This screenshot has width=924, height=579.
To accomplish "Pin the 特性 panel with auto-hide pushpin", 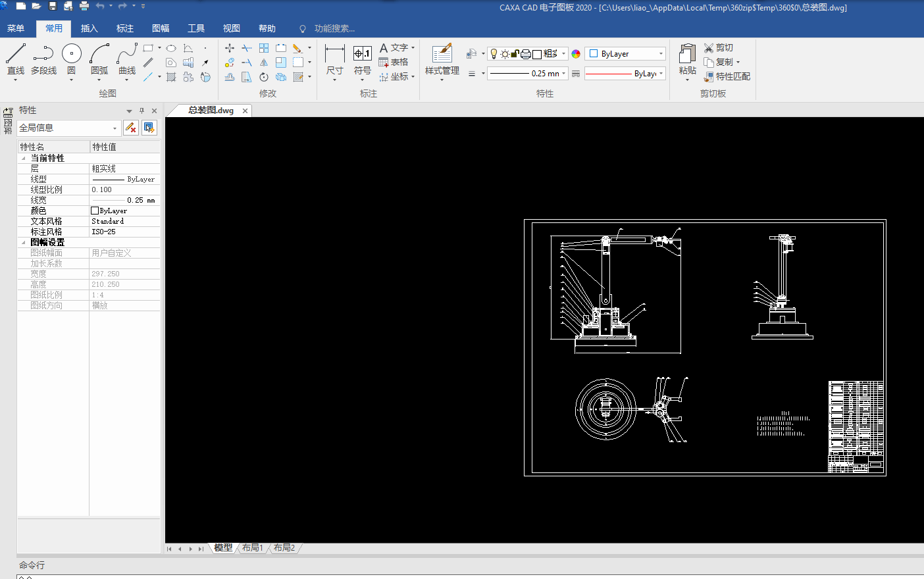I will pyautogui.click(x=141, y=111).
